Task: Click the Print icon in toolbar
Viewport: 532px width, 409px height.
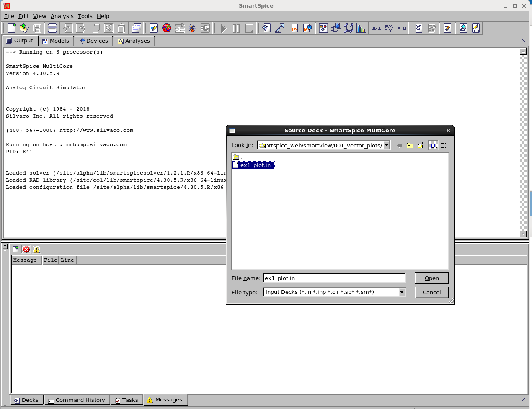Action: tap(52, 28)
